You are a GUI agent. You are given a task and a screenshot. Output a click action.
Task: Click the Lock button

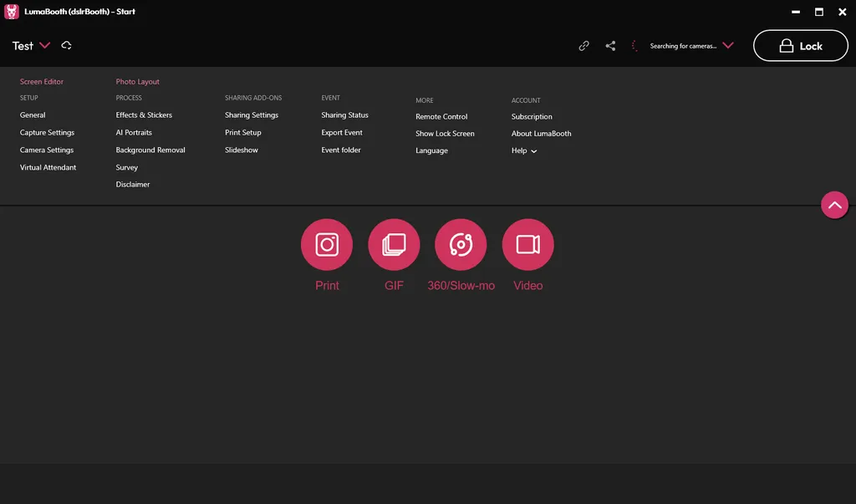(800, 46)
